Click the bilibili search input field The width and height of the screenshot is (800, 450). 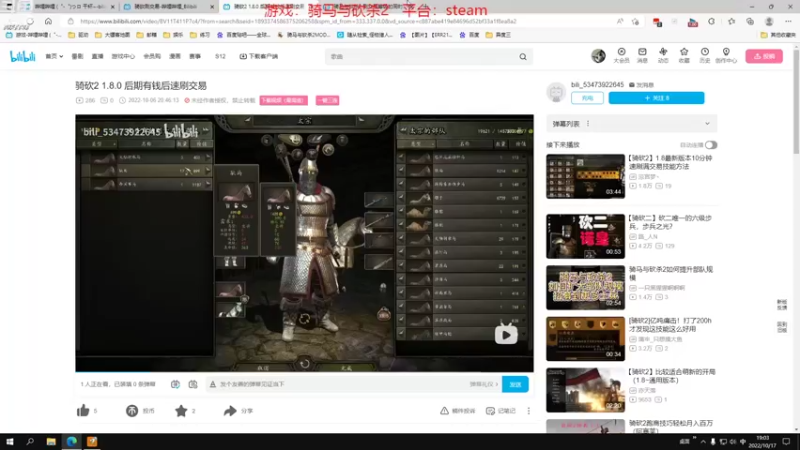coord(421,57)
